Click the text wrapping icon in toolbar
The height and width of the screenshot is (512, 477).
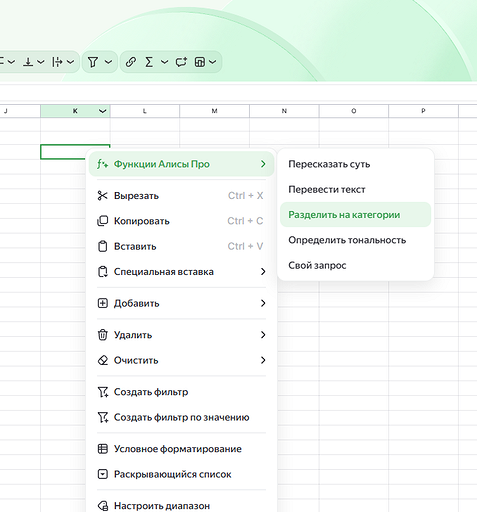[57, 62]
